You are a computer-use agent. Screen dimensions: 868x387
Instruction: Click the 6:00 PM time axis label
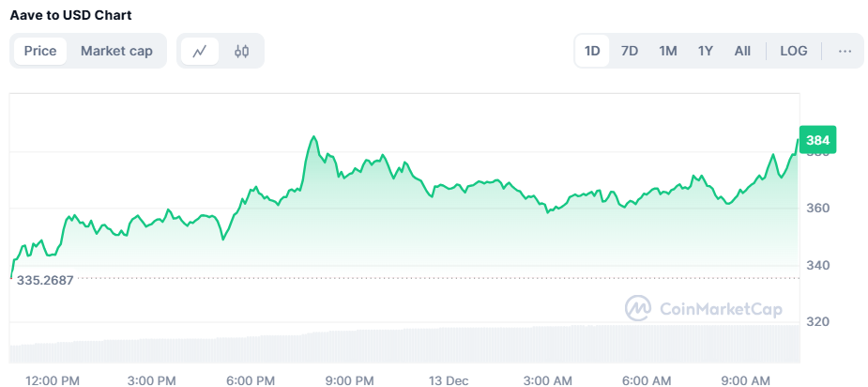pos(251,380)
